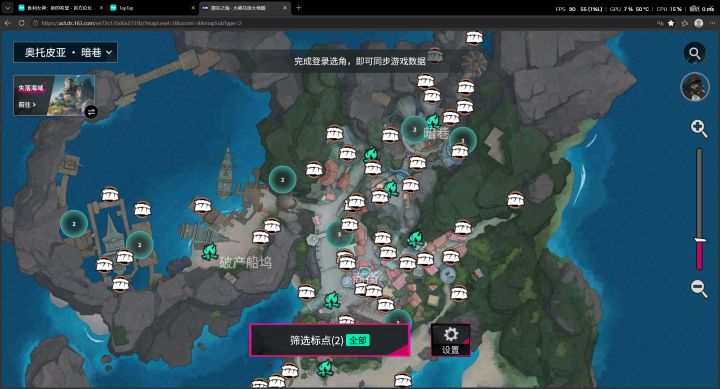Open the 失落海域 map thumbnail

click(54, 96)
